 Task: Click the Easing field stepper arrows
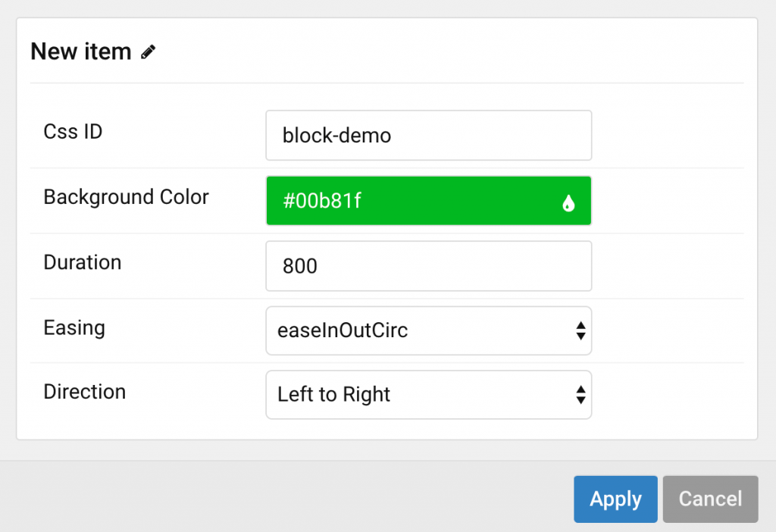[x=580, y=330]
